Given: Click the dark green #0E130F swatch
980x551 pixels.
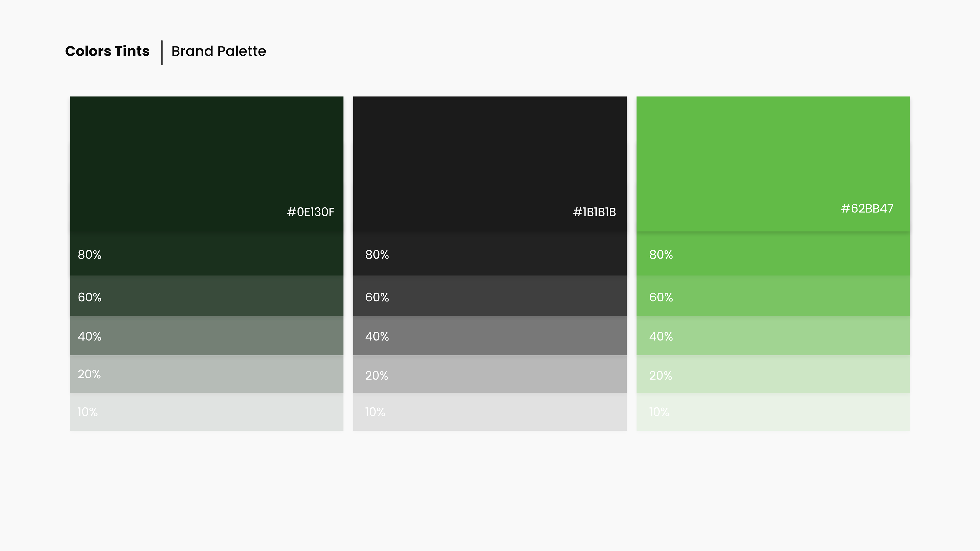Looking at the screenshot, I should pos(206,164).
